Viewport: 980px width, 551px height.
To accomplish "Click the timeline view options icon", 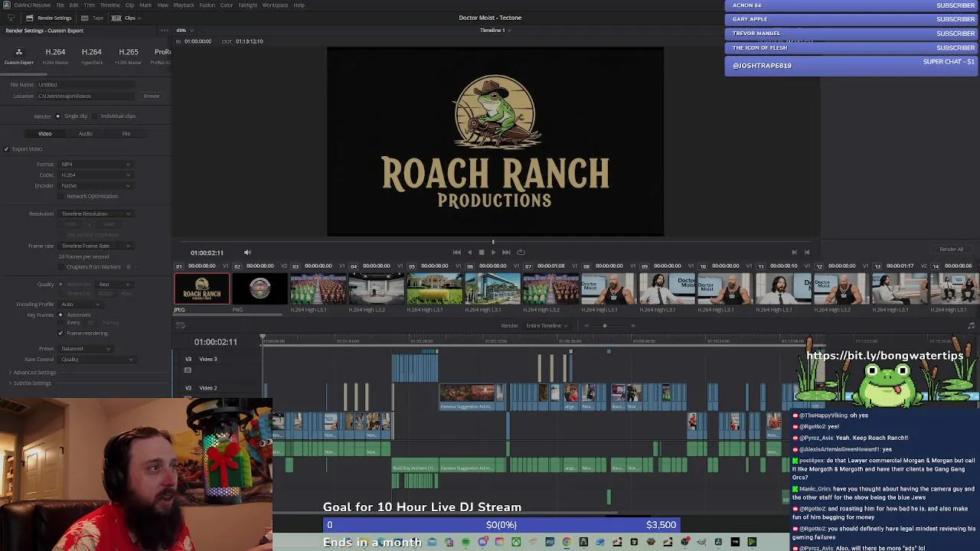I will click(181, 326).
